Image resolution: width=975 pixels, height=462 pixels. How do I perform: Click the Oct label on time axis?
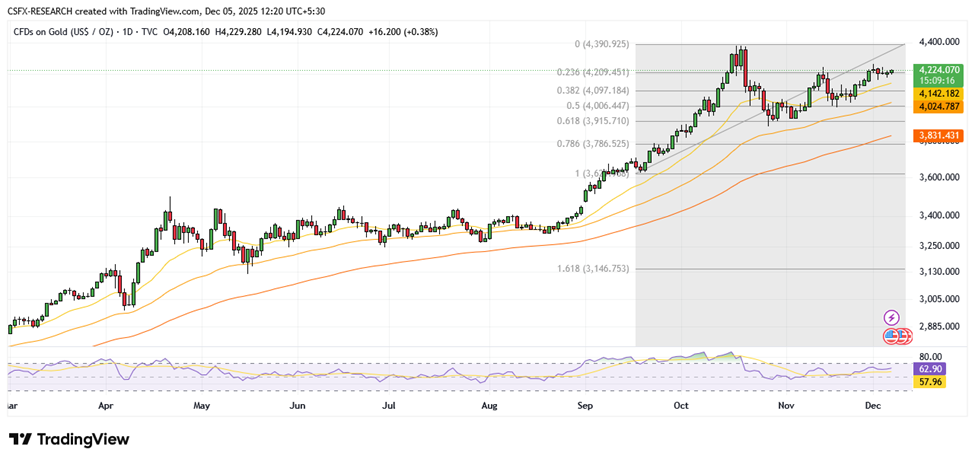682,407
